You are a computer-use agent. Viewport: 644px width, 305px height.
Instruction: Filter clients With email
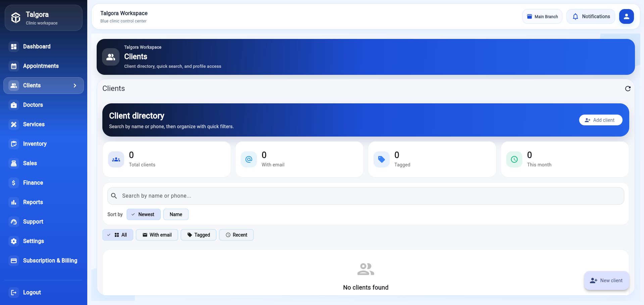click(x=157, y=235)
